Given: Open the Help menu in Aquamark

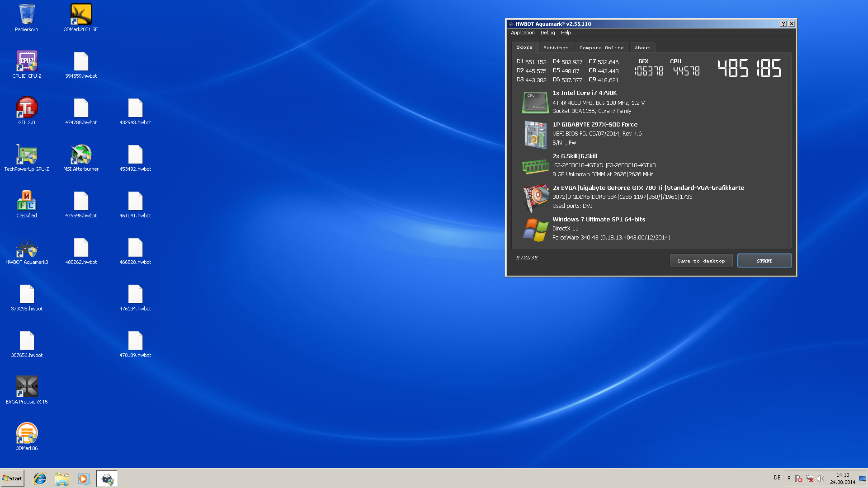Looking at the screenshot, I should 566,33.
